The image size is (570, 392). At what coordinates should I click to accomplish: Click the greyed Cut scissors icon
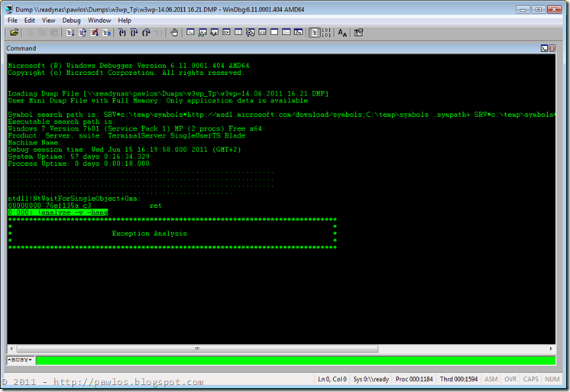click(x=30, y=33)
